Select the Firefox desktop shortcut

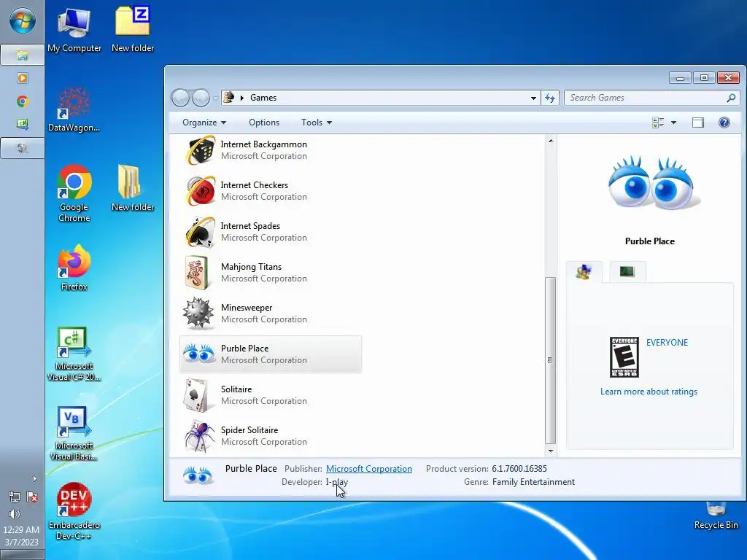(74, 268)
